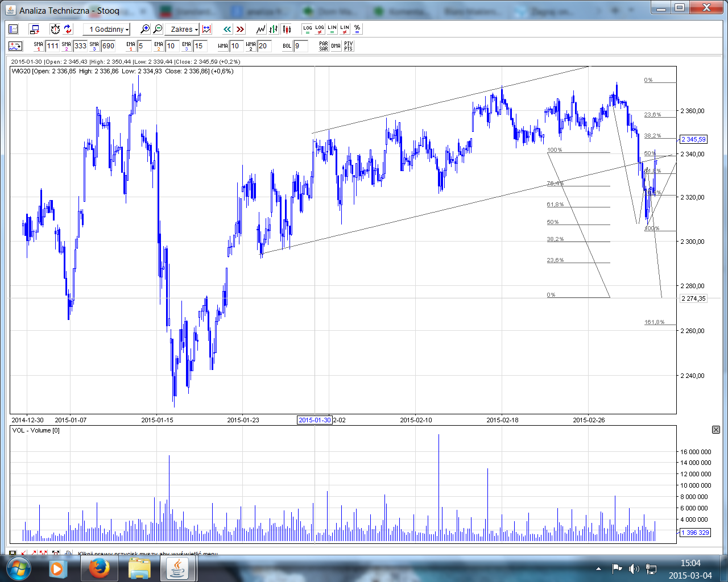The image size is (728, 582).
Task: Enable LOG scale with green equals
Action: [x=307, y=29]
